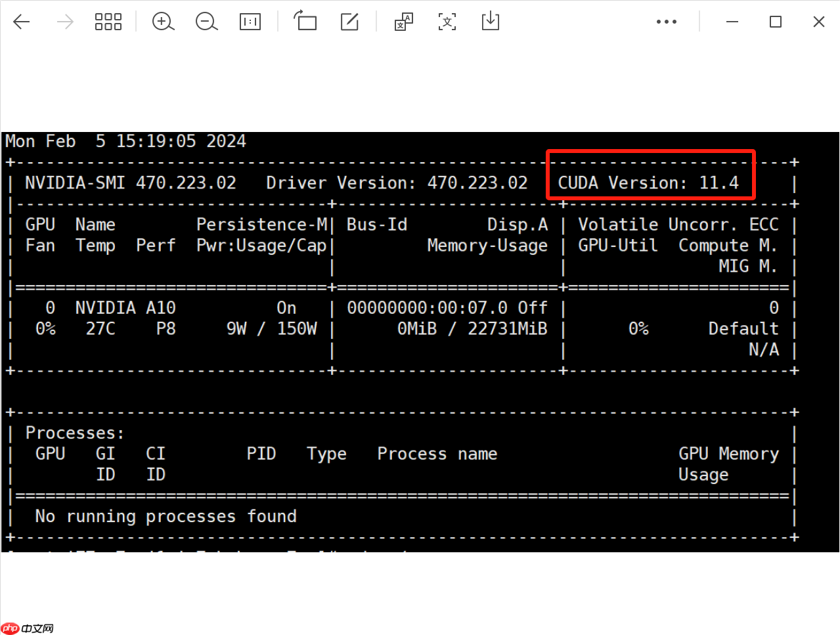The width and height of the screenshot is (840, 635).
Task: Click the 'Pwr:Usage/Cap' column header
Action: click(261, 246)
